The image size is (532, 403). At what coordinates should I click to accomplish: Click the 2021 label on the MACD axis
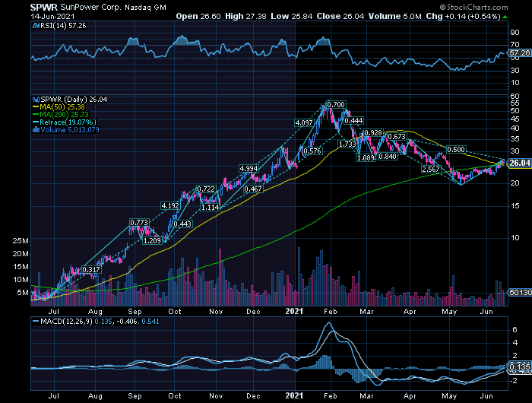click(294, 396)
